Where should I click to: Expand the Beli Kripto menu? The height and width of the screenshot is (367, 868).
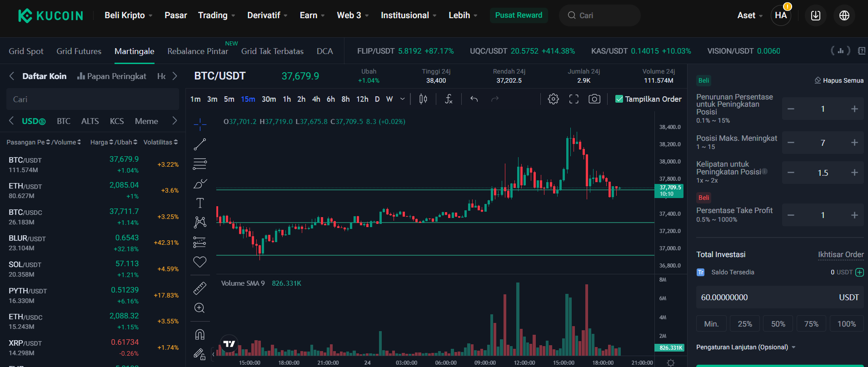pos(128,15)
